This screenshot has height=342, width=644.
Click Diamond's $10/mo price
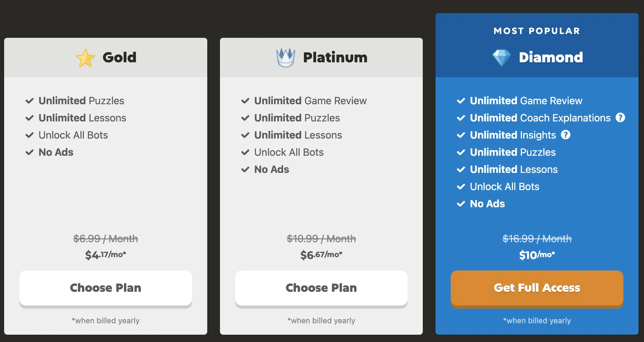coord(537,255)
